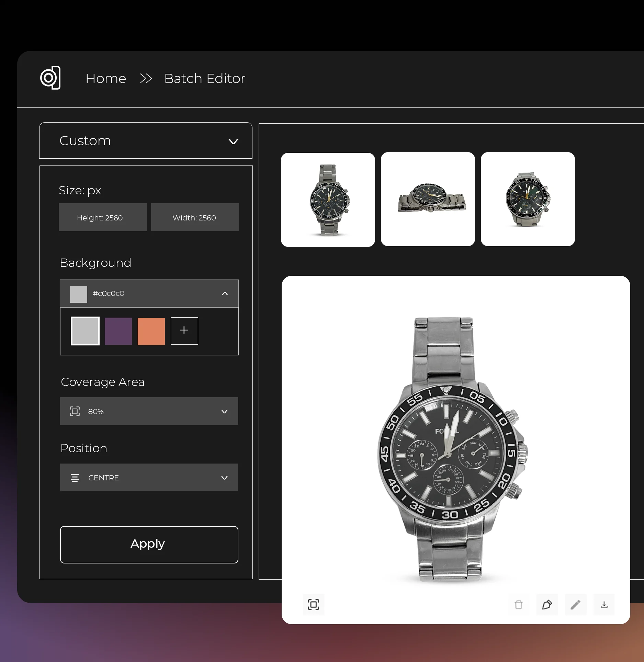Screen dimensions: 644x662
Task: Click the app logo icon
Action: pyautogui.click(x=50, y=78)
